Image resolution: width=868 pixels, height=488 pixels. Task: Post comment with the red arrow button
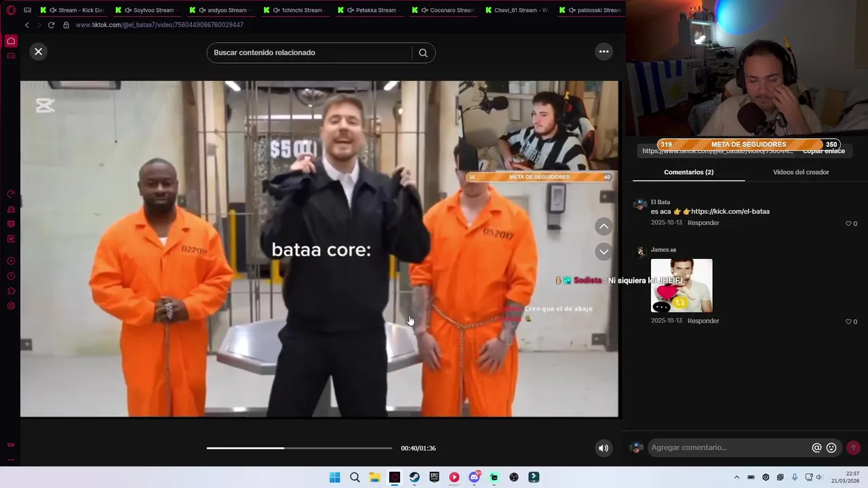click(x=853, y=447)
